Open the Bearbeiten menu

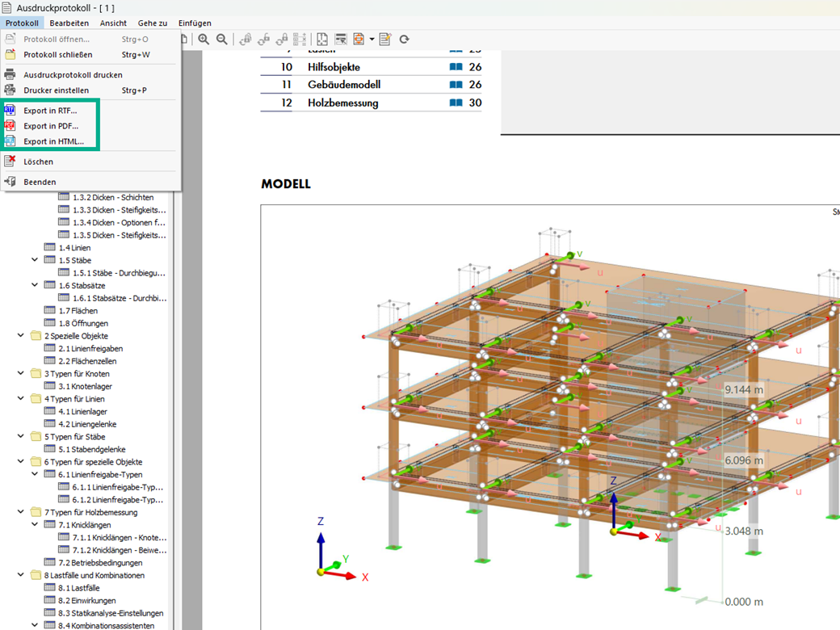click(x=69, y=23)
